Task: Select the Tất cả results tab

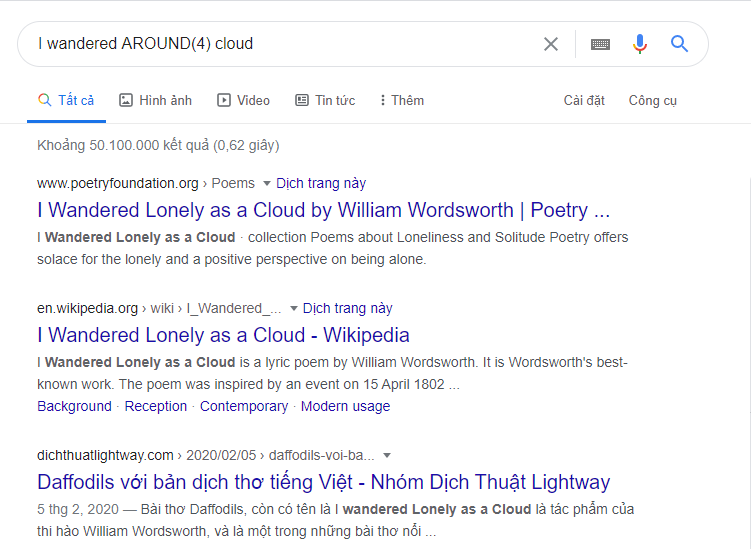Action: click(66, 101)
